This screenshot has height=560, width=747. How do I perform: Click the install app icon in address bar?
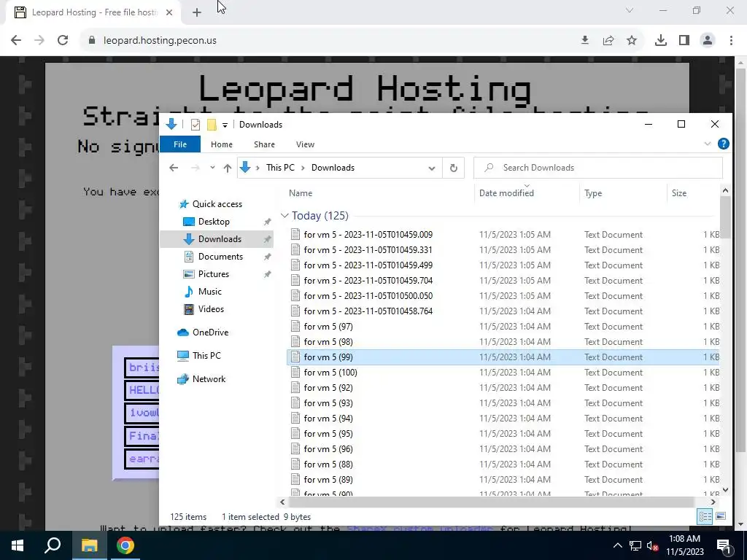(585, 41)
